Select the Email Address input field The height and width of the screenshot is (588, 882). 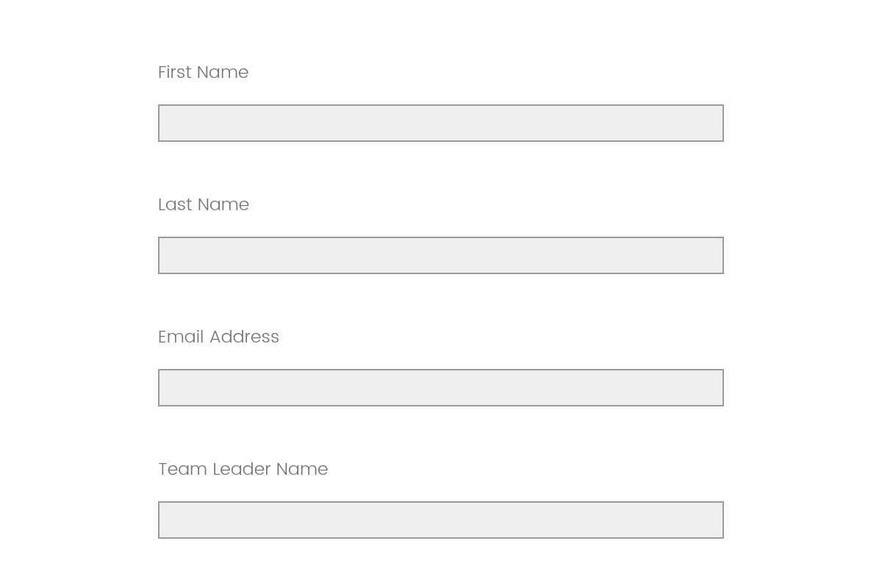[x=441, y=387]
